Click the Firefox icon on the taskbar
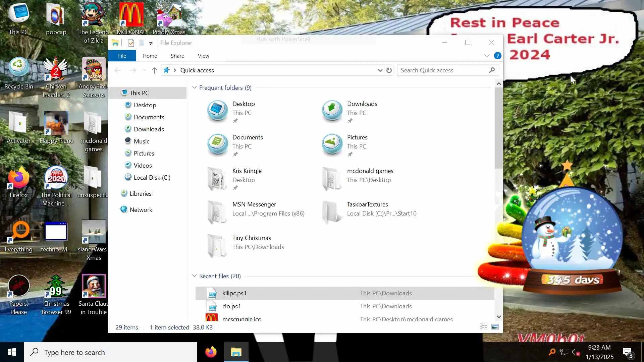The width and height of the screenshot is (644, 362). click(211, 352)
